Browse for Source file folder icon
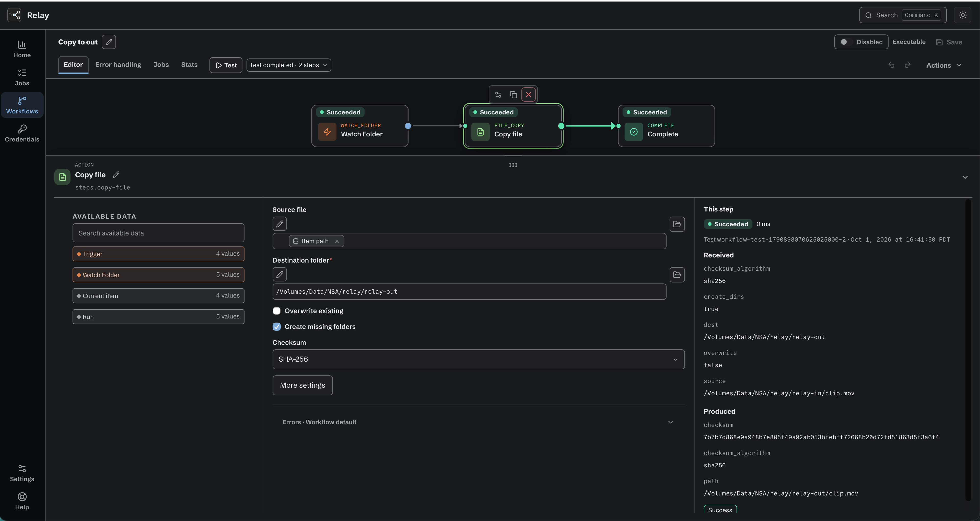980x521 pixels. point(677,224)
